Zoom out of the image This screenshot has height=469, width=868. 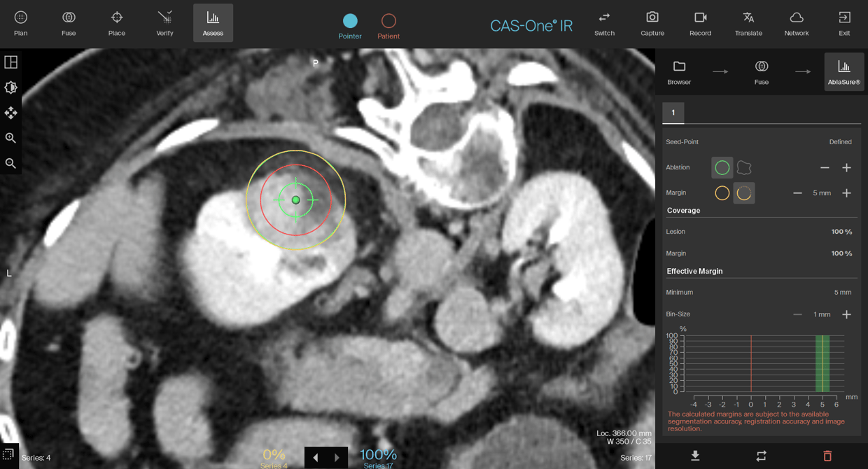(x=10, y=163)
